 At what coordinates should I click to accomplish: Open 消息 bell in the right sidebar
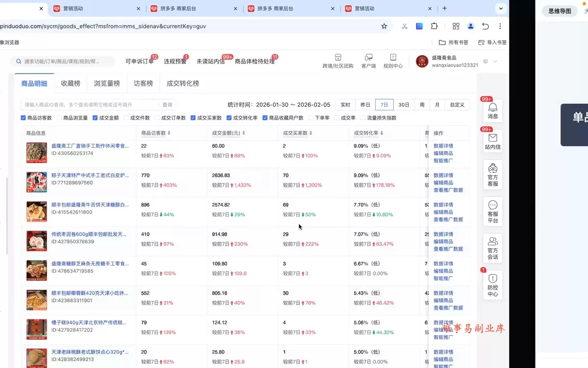pyautogui.click(x=493, y=111)
